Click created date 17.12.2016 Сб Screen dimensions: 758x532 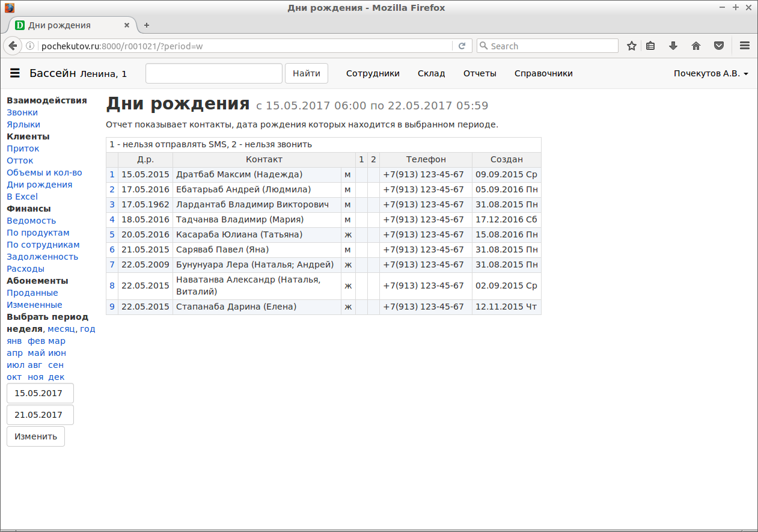click(x=506, y=219)
